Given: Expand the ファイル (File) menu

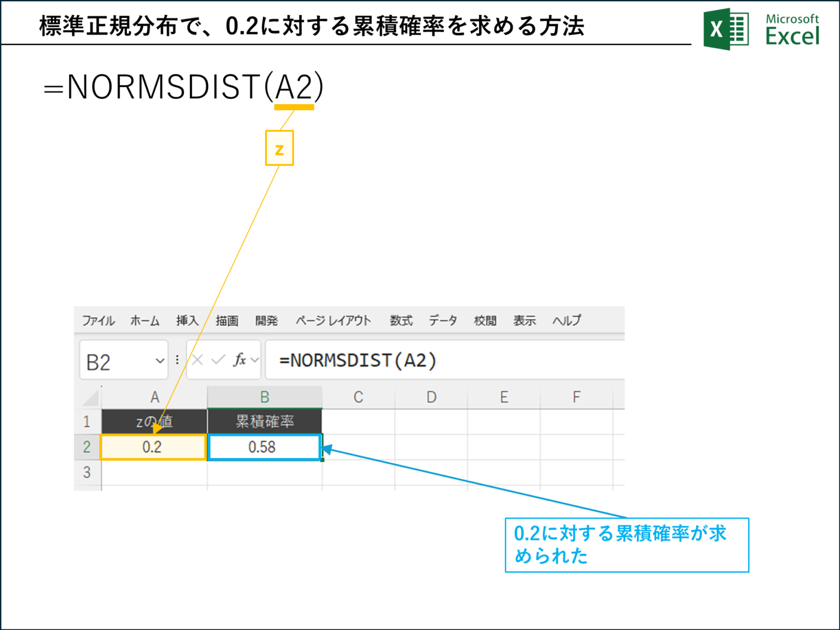Looking at the screenshot, I should (98, 320).
